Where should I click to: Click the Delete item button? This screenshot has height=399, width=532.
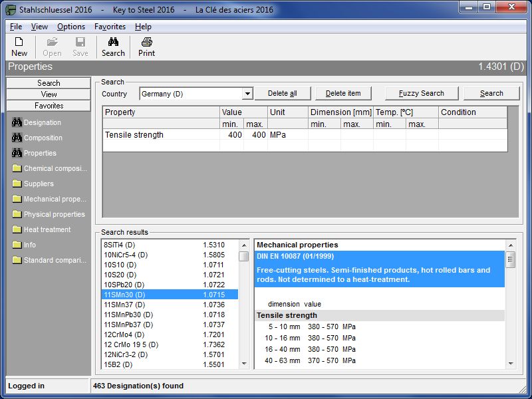343,94
